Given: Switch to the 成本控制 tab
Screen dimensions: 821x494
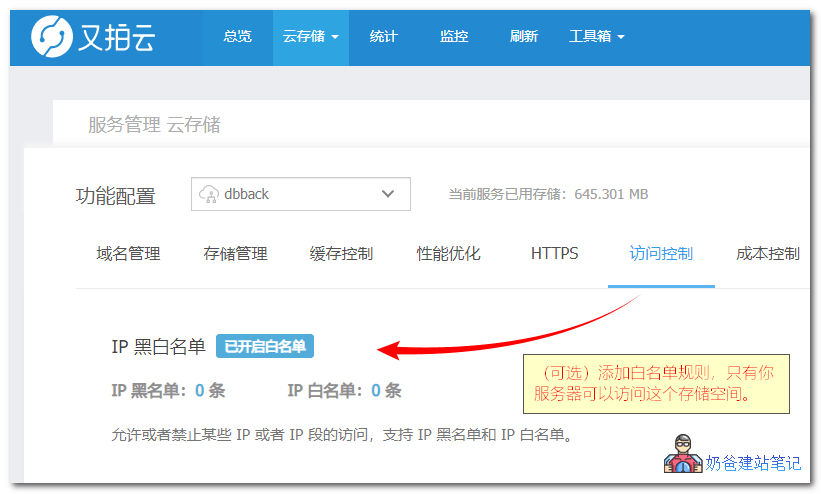Looking at the screenshot, I should click(768, 254).
